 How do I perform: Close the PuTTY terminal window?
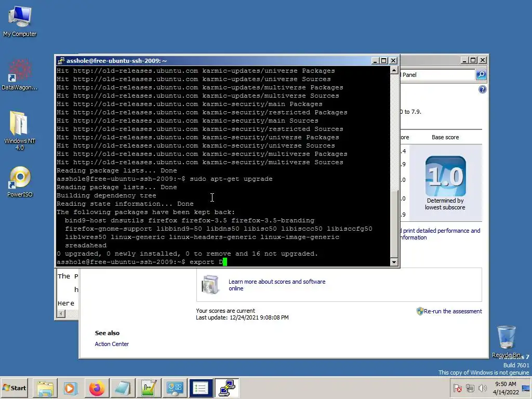[393, 61]
